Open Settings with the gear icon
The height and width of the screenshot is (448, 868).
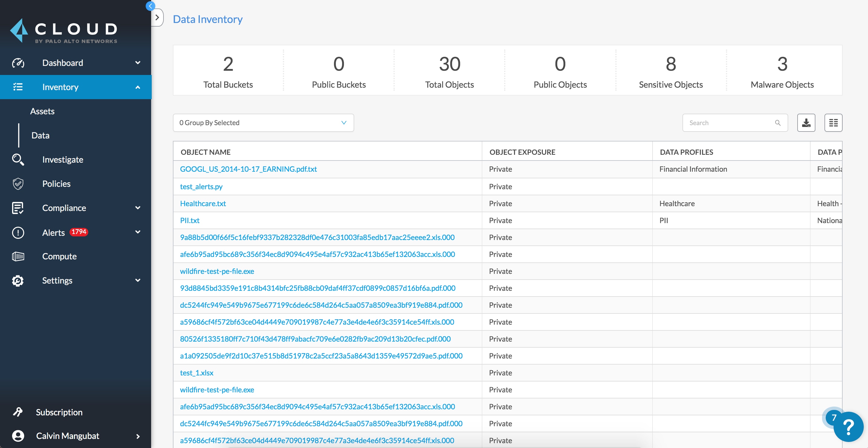18,281
